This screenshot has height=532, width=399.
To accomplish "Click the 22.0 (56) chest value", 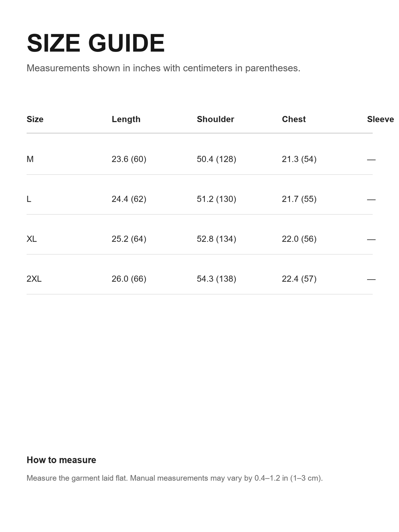I will pos(299,239).
